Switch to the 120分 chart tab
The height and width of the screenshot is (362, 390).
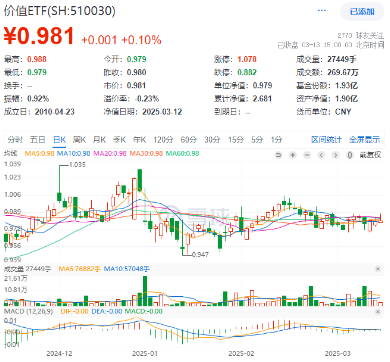click(x=163, y=140)
